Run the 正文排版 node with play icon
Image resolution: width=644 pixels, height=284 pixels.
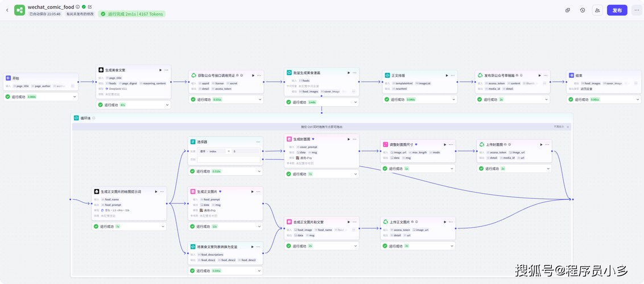(x=447, y=76)
